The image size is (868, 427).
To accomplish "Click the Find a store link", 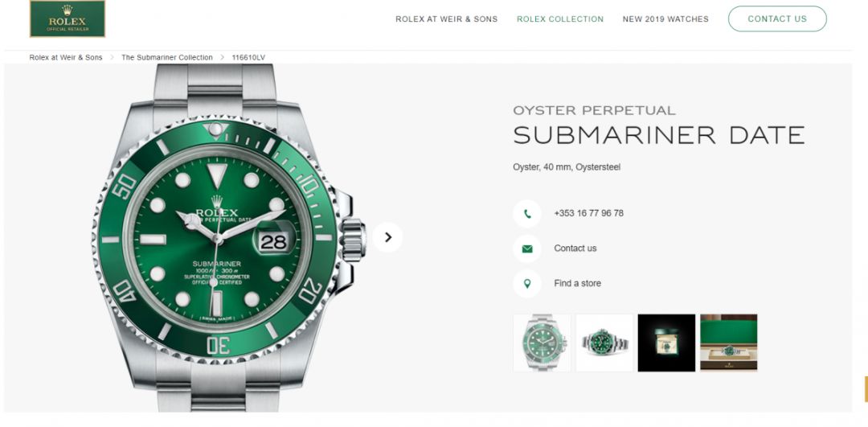I will [577, 283].
